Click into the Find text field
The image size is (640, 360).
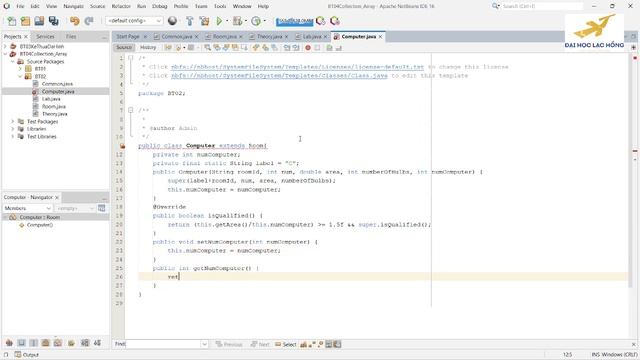tap(164, 344)
